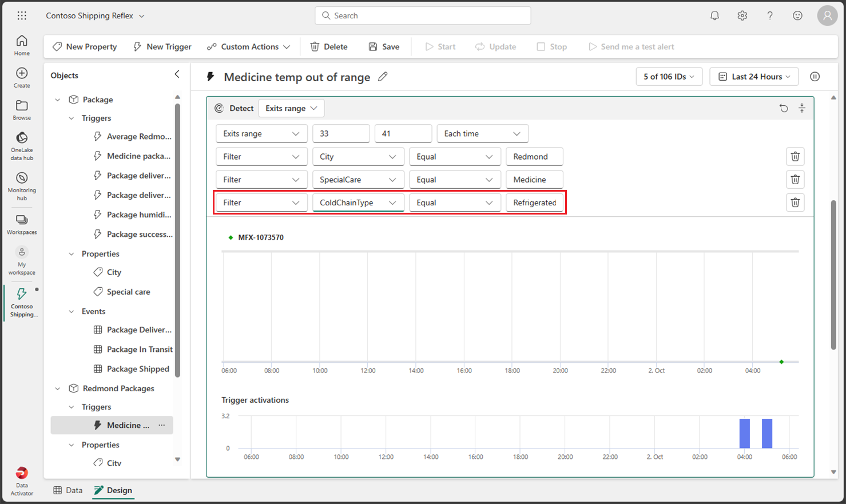Click the lower range value 33 field
The image size is (846, 504).
(341, 134)
